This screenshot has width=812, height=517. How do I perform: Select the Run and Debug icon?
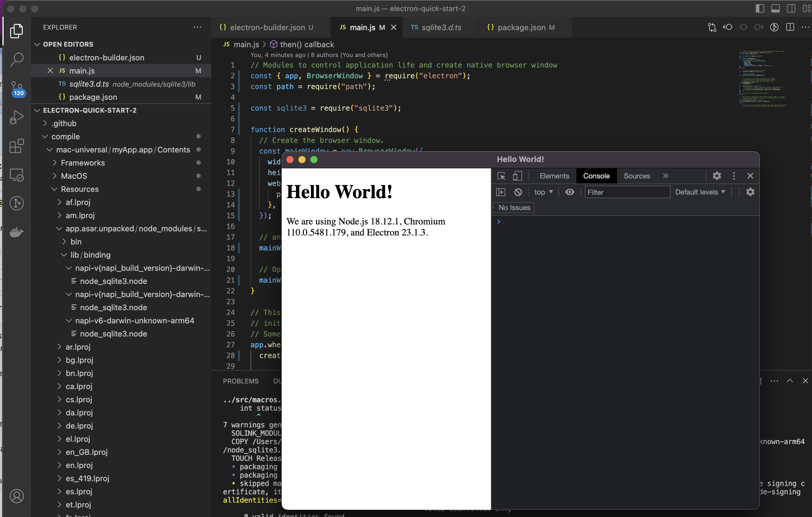pos(16,117)
